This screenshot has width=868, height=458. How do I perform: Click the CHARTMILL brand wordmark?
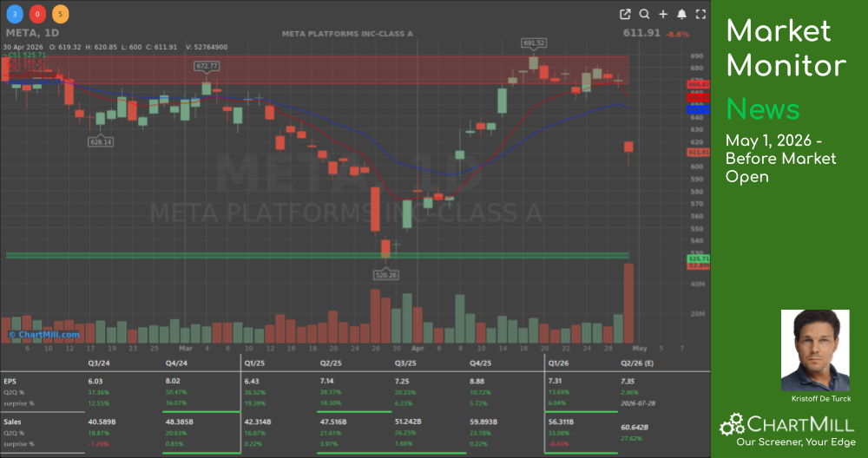tap(800, 425)
